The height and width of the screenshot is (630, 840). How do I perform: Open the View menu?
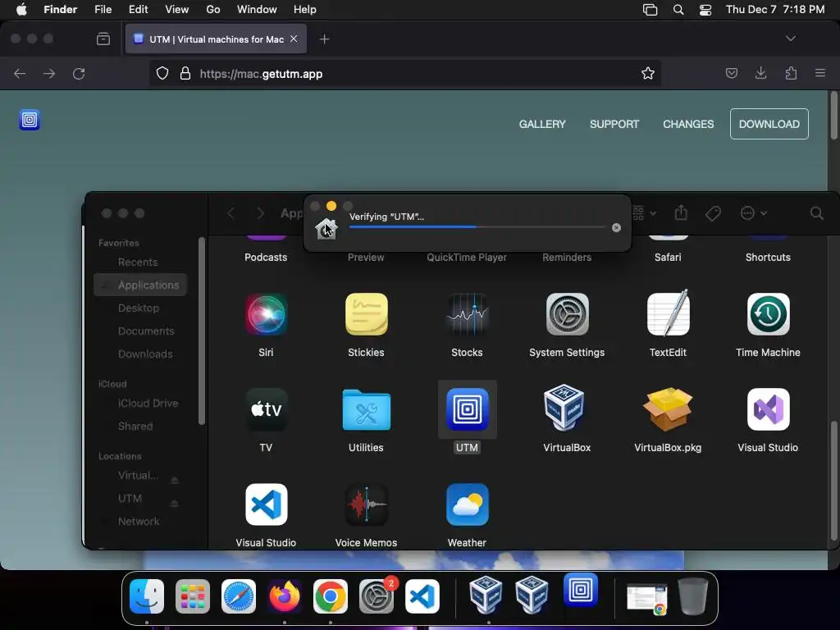coord(177,10)
